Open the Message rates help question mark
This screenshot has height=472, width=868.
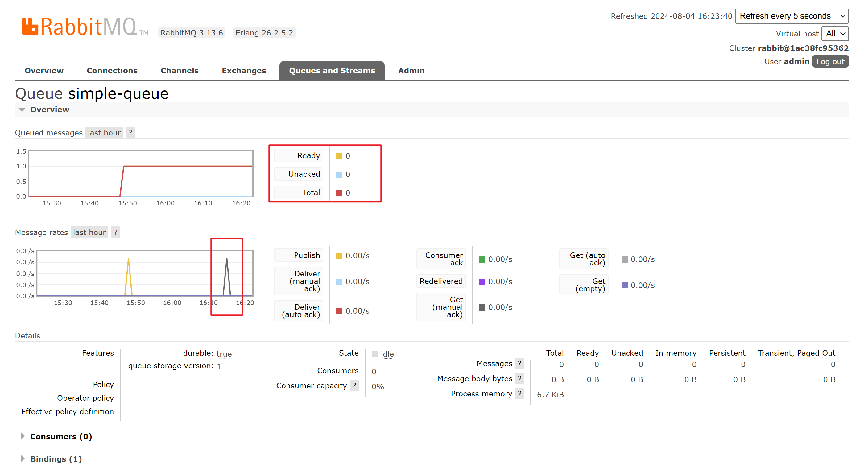pos(116,233)
